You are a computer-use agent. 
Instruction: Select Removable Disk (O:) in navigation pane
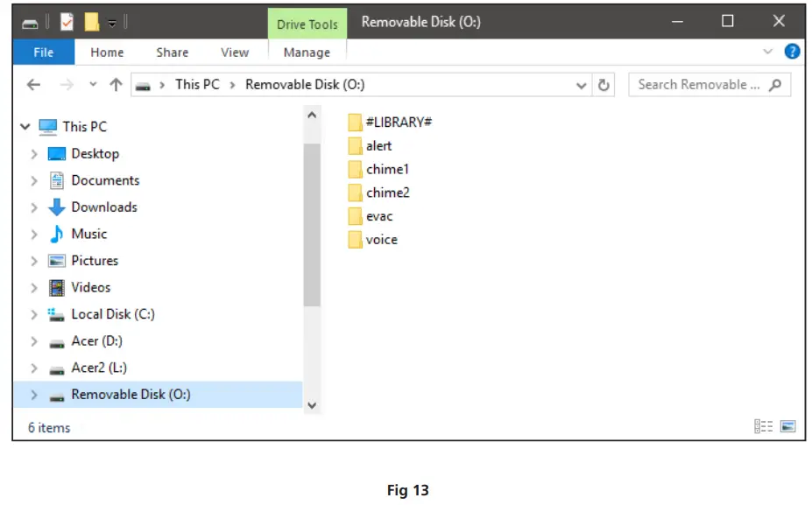pos(131,394)
